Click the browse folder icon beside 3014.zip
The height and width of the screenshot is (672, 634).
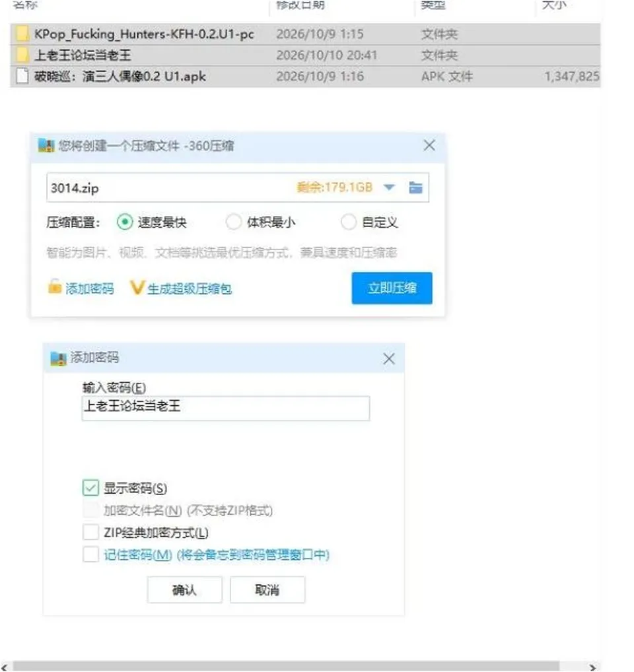(415, 187)
